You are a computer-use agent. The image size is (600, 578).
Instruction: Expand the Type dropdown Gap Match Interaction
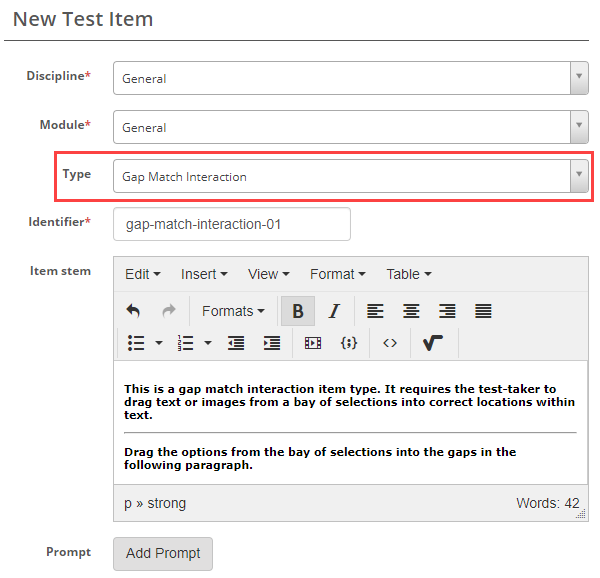pos(350,176)
